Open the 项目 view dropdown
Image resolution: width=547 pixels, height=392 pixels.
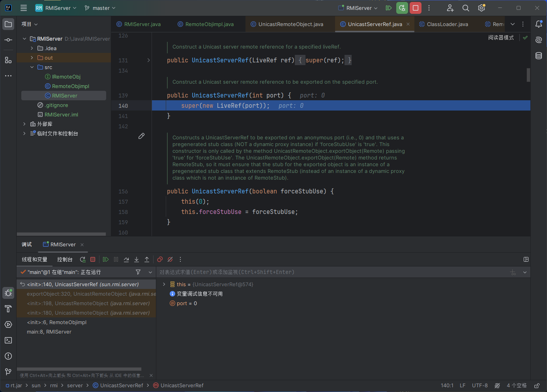[x=30, y=24]
